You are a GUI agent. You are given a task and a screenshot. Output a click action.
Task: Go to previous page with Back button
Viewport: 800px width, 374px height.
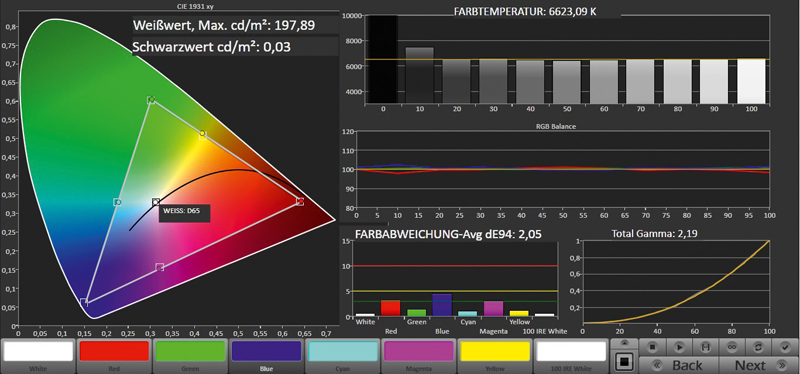(678, 365)
